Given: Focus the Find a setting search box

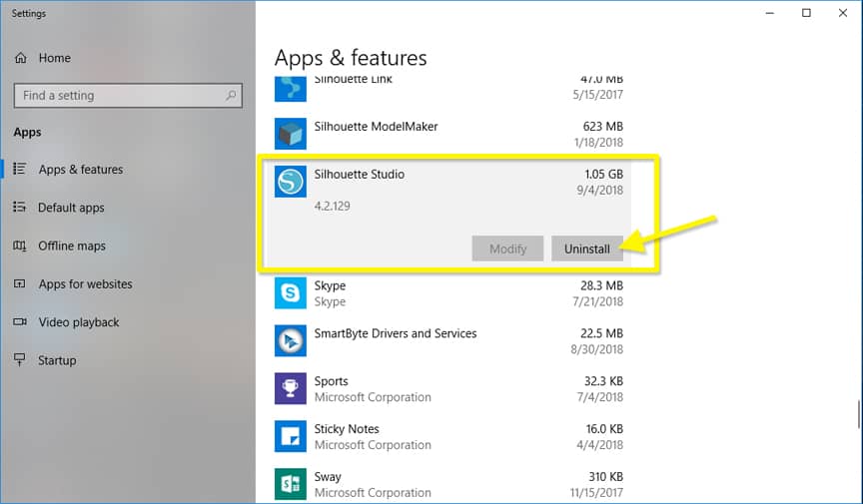Looking at the screenshot, I should 128,95.
